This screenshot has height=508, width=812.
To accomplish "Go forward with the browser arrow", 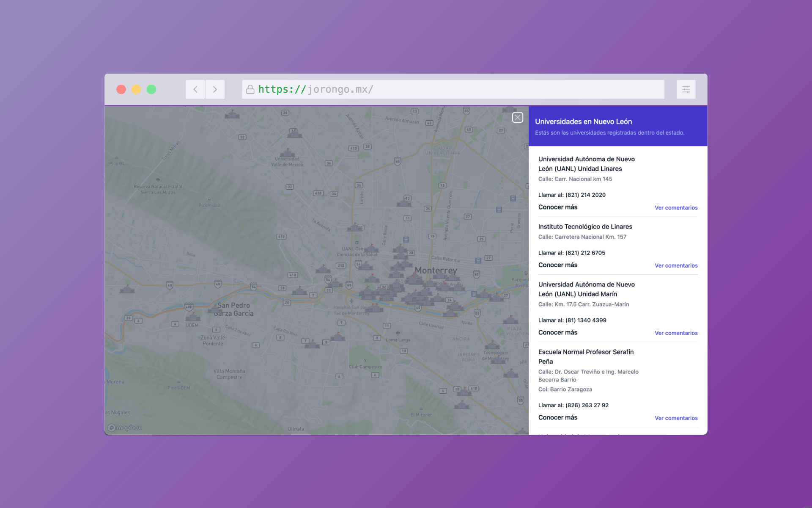I will point(215,89).
